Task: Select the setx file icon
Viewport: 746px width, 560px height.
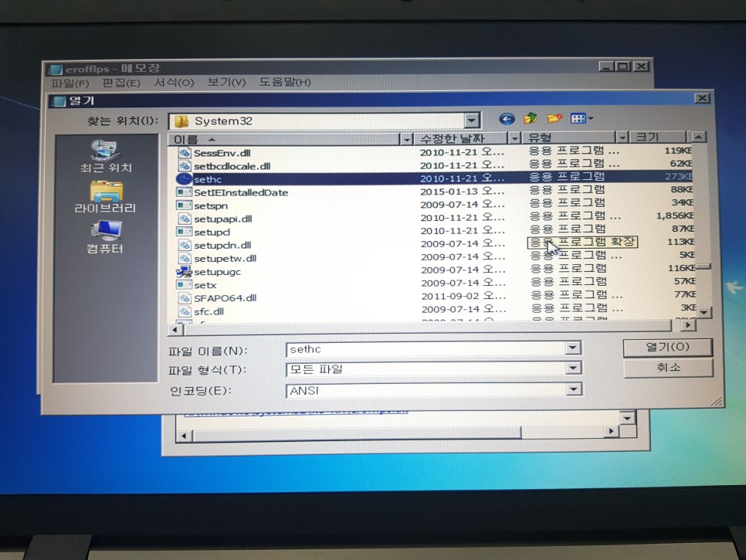Action: 184,285
